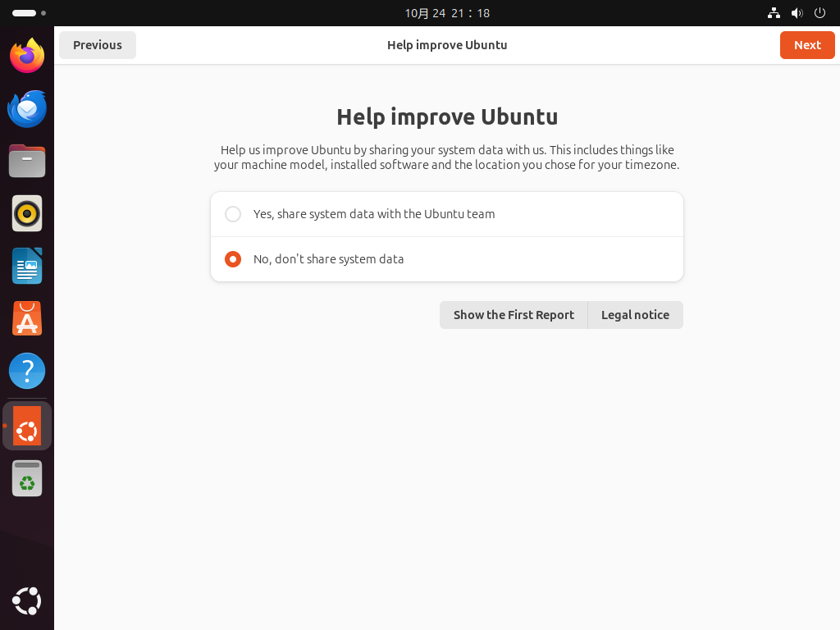Screen dimensions: 840x630
Task: Open the Ubuntu App Center icon
Action: [27, 318]
